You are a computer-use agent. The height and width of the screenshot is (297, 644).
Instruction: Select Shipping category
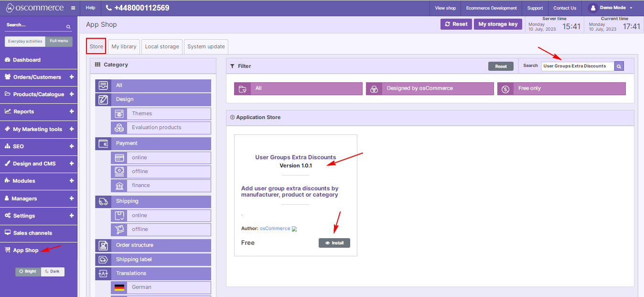153,201
